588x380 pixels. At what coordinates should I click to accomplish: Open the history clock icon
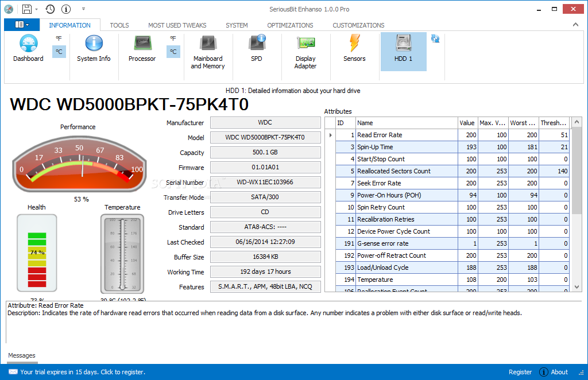[50, 9]
